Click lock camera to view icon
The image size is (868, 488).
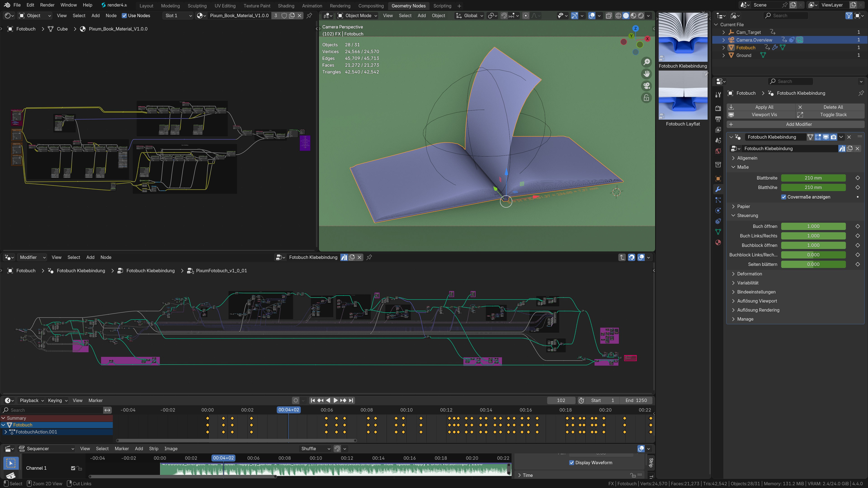tap(646, 98)
